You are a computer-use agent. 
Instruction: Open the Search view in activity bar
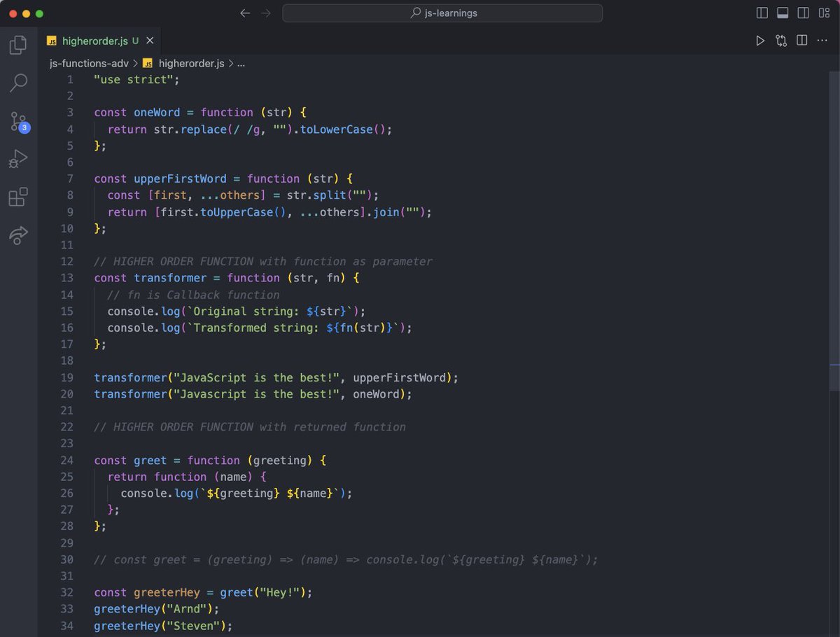[18, 83]
